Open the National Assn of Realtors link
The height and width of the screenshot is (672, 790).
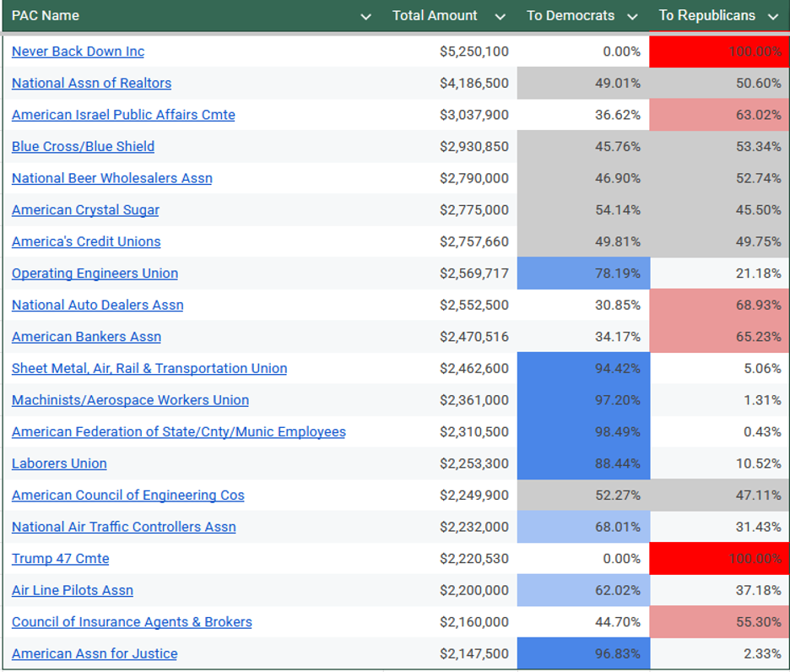tap(92, 84)
